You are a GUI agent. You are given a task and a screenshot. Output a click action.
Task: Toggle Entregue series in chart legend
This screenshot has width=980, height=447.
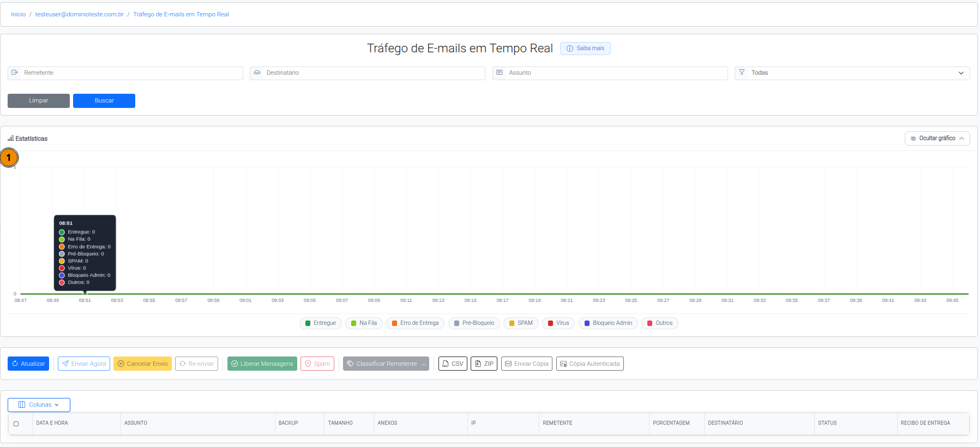tap(321, 323)
